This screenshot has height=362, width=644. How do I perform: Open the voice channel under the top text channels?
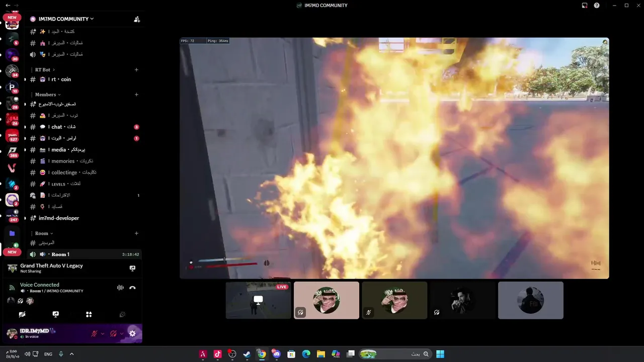[84, 54]
